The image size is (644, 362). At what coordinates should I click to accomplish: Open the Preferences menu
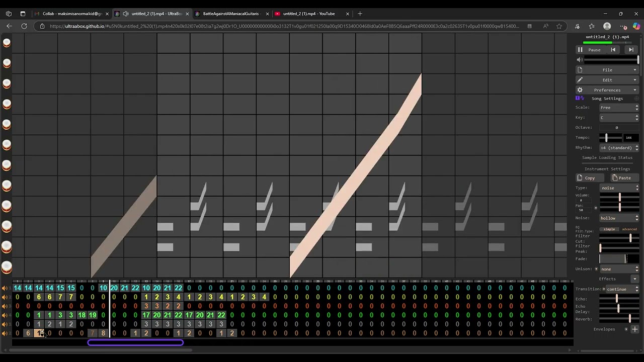[607, 90]
